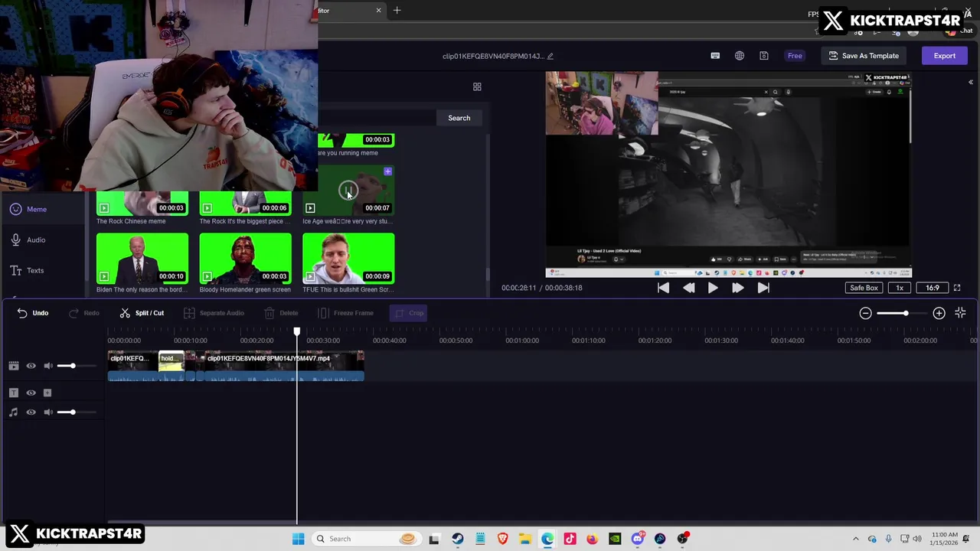Click the music track note icon
The height and width of the screenshot is (551, 980).
tap(13, 412)
